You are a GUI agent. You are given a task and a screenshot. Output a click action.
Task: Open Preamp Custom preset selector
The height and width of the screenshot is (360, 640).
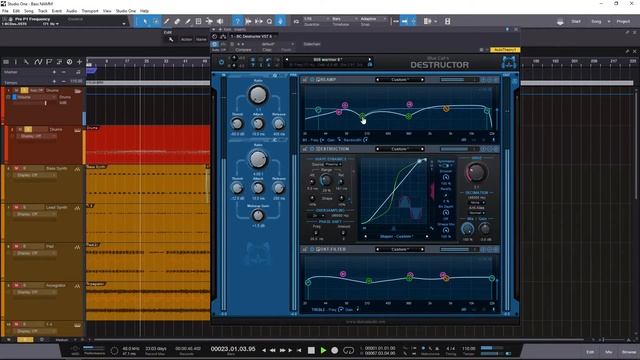coord(399,80)
